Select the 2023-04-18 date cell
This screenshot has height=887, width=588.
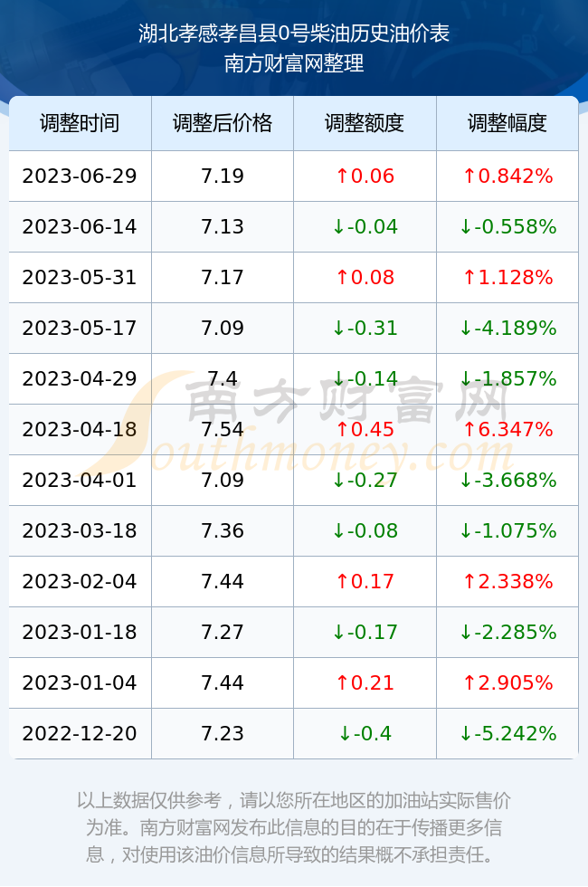click(x=80, y=429)
